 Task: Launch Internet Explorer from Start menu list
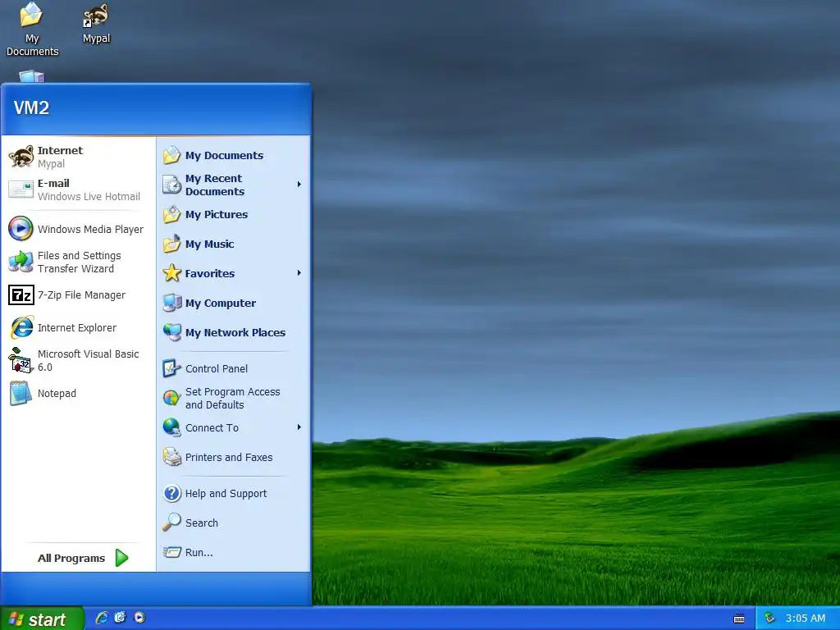[x=22, y=327]
